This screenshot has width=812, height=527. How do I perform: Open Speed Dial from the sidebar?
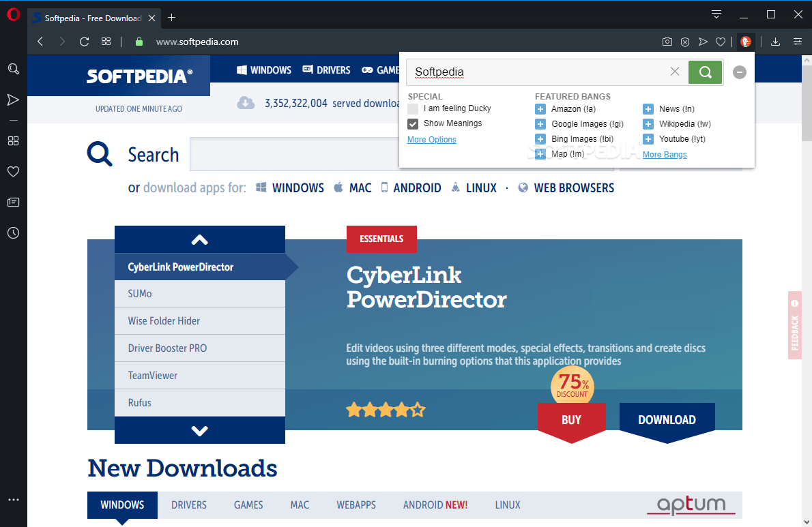(x=14, y=140)
